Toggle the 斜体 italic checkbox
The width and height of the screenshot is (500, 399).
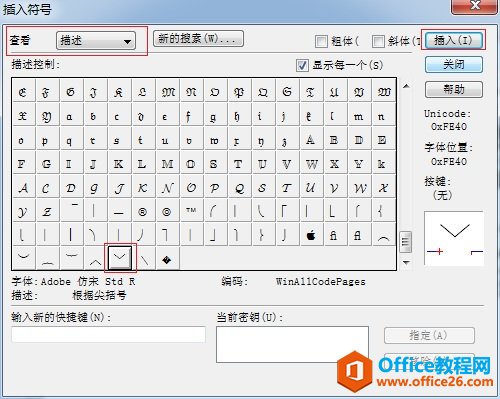coord(378,42)
